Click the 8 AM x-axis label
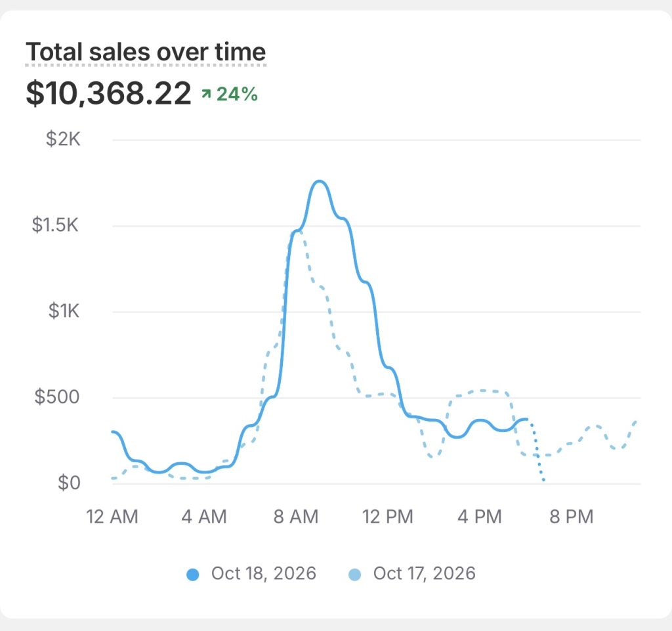Image resolution: width=672 pixels, height=631 pixels. tap(296, 517)
